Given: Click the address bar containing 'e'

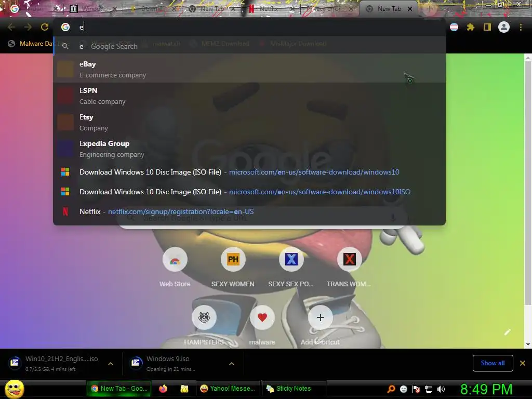Looking at the screenshot, I should tap(249, 27).
